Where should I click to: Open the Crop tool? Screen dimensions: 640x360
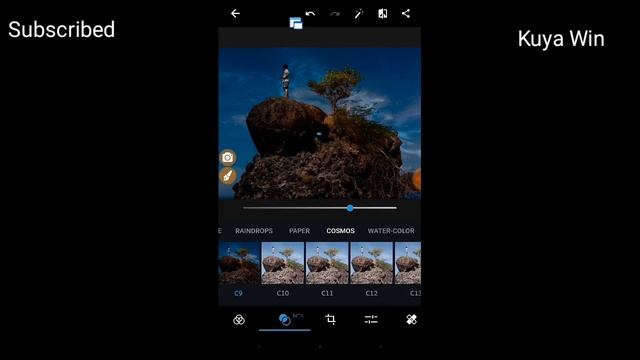tap(331, 319)
